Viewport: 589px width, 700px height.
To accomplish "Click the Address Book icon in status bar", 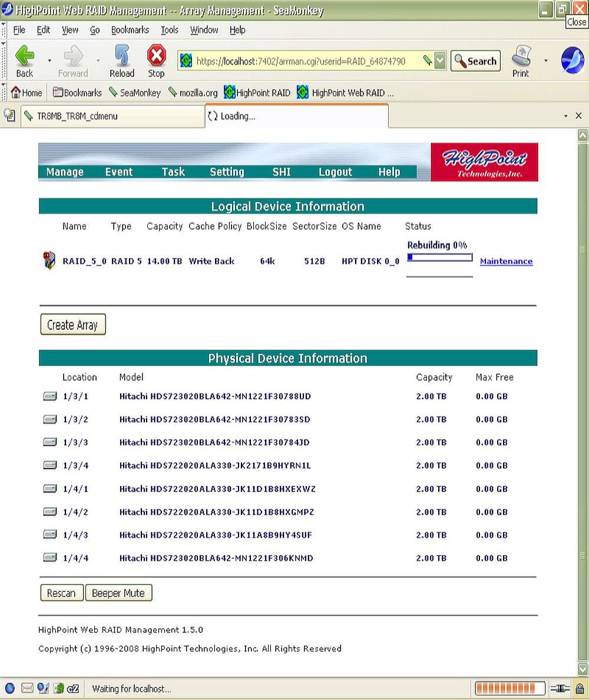I will pos(58,688).
